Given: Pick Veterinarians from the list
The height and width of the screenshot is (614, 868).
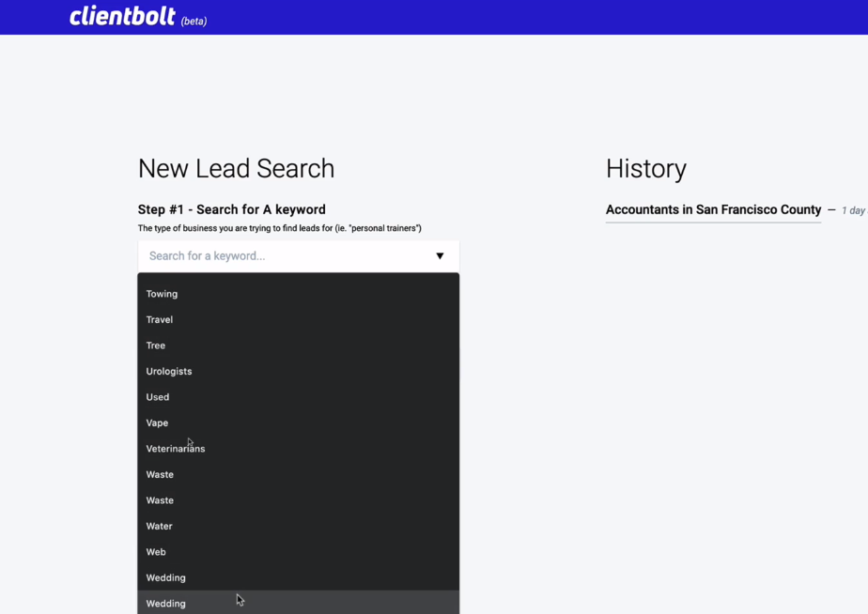Looking at the screenshot, I should pyautogui.click(x=299, y=449).
